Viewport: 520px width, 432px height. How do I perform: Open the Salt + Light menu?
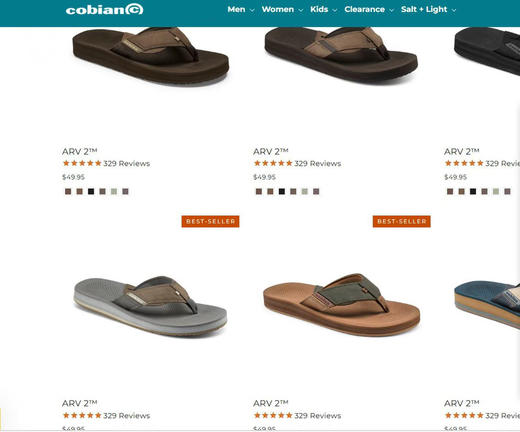tap(428, 9)
